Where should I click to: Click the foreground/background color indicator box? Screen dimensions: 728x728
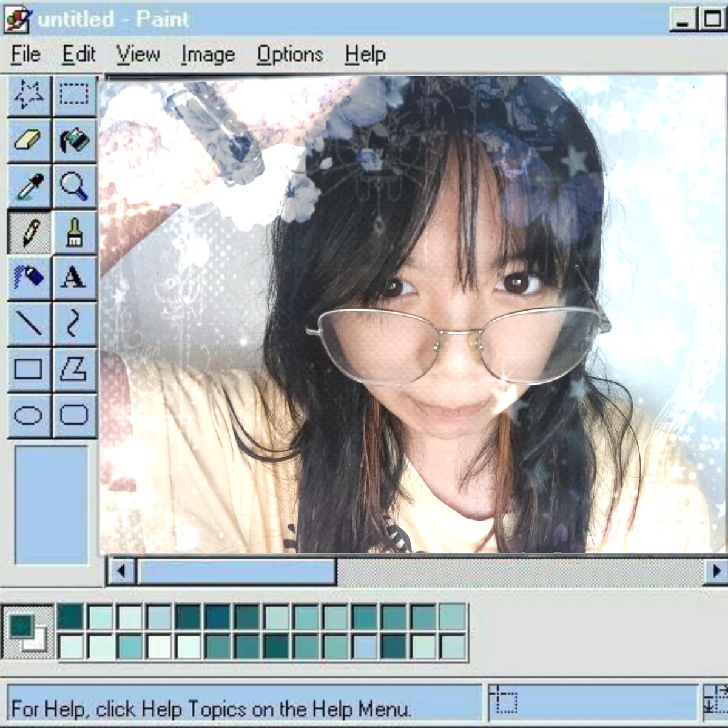point(28,632)
